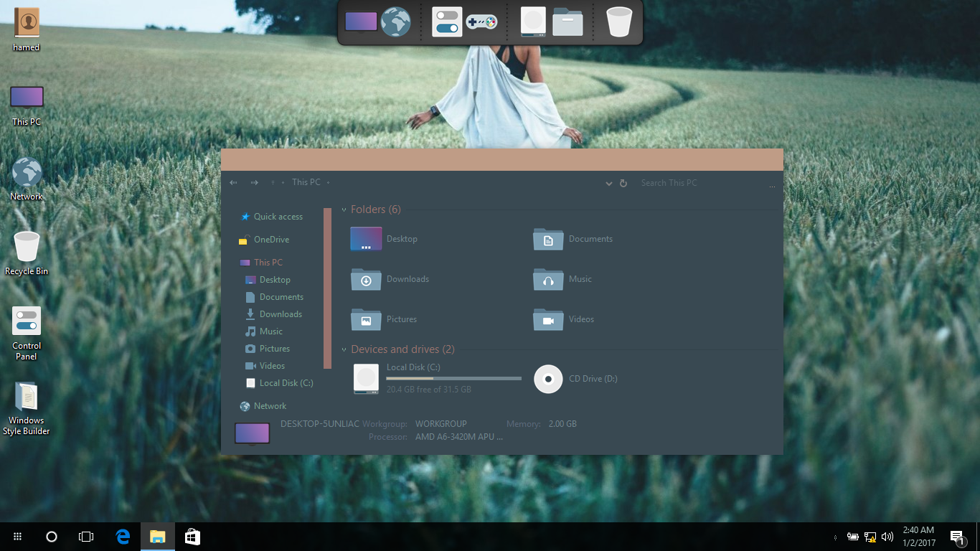Click the Search This PC field
The image size is (980, 551).
699,183
